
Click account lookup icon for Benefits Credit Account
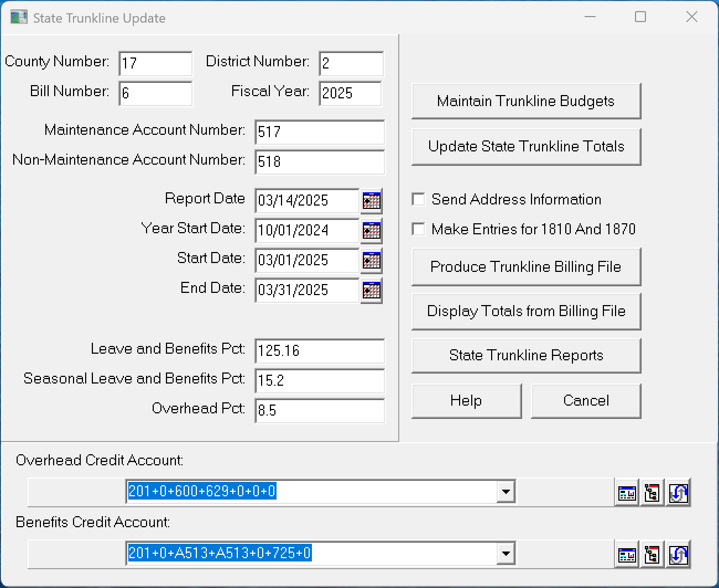click(627, 554)
